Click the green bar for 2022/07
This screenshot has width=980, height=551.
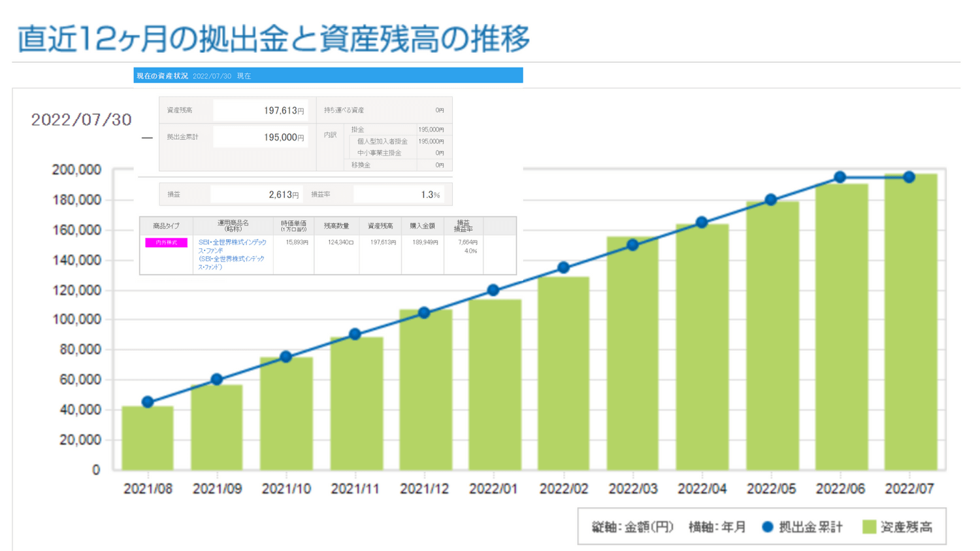click(911, 322)
